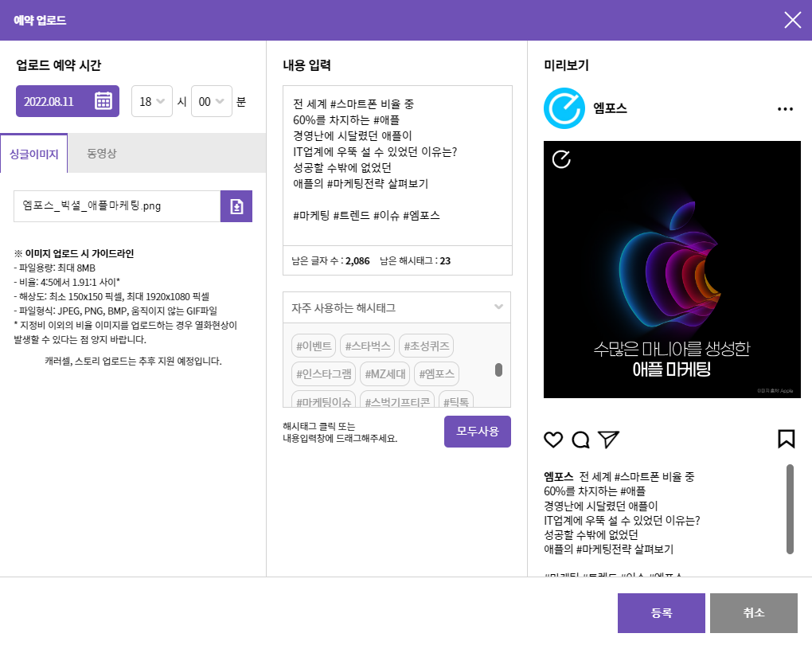Image resolution: width=812 pixels, height=649 pixels.
Task: Open the calendar date picker icon
Action: click(103, 101)
